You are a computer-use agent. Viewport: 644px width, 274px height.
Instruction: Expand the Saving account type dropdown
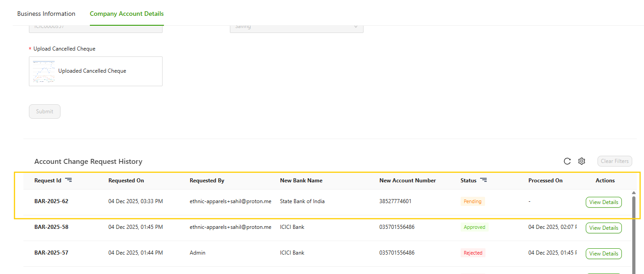pyautogui.click(x=296, y=27)
